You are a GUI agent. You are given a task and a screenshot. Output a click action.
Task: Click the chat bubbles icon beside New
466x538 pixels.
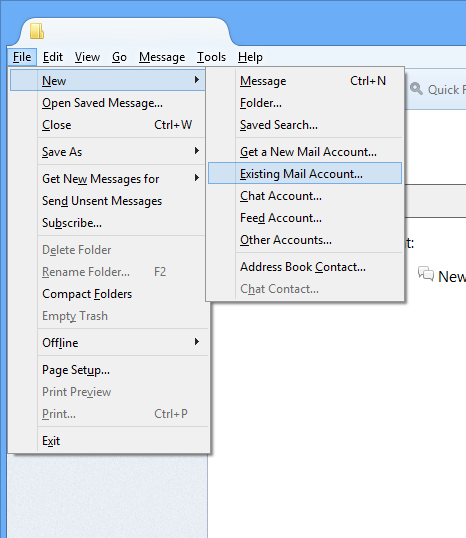tap(426, 274)
